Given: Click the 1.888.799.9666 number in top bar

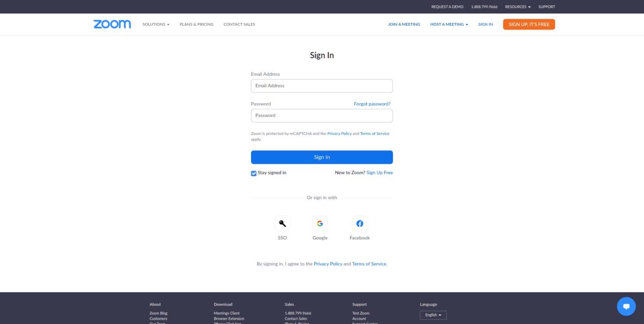Looking at the screenshot, I should (484, 7).
